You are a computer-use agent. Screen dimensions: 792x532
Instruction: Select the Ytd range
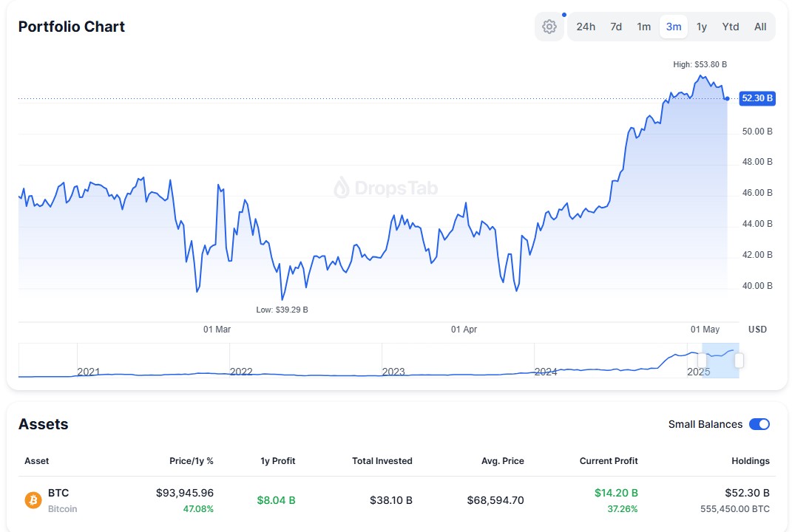coord(730,26)
